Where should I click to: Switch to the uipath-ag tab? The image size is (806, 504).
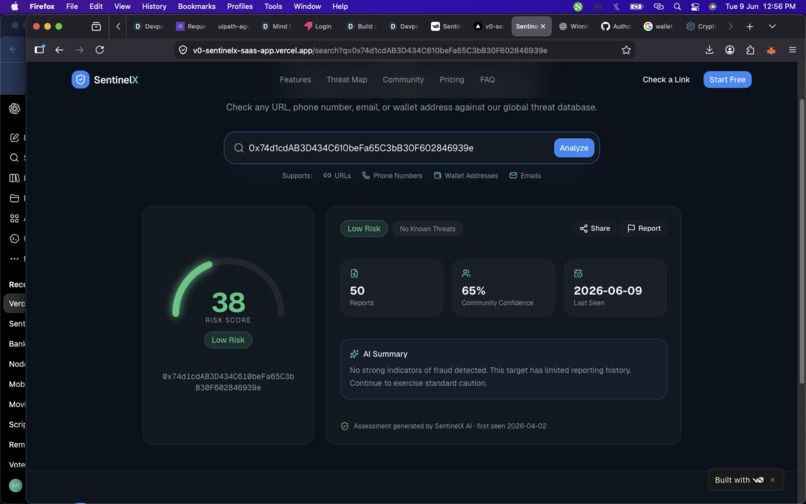coord(233,26)
